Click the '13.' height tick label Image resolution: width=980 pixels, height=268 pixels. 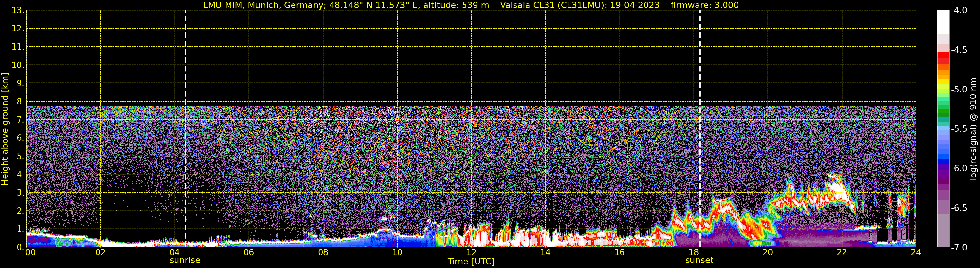(18, 11)
